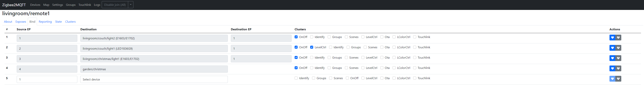644x105 pixels.
Task: Check Groups cluster in row 5
Action: (x=314, y=78)
